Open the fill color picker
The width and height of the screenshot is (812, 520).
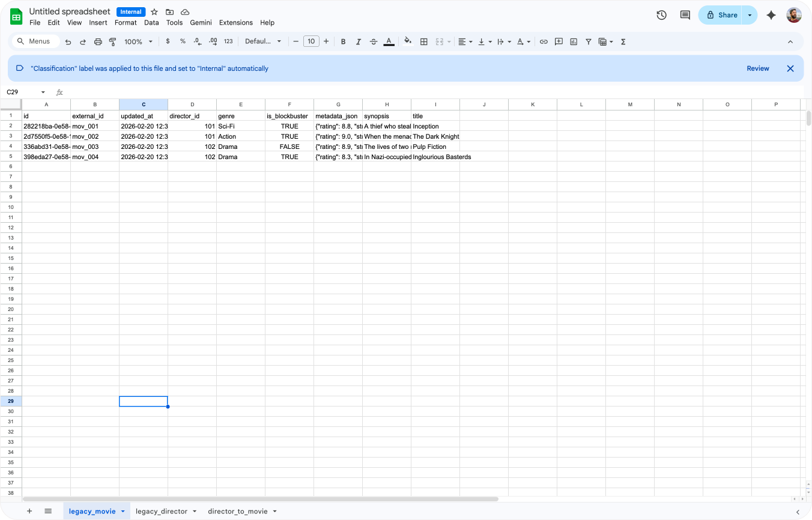pos(408,41)
